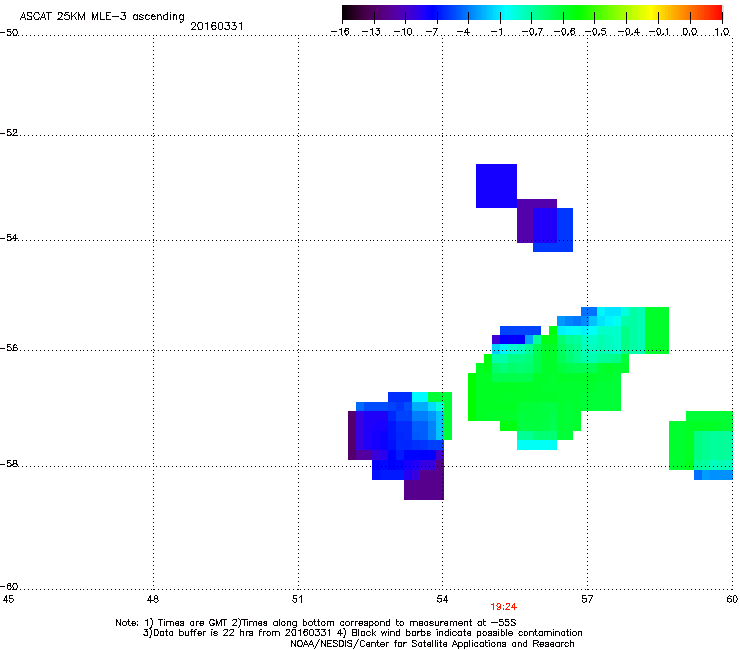The width and height of the screenshot is (740, 650).
Task: Select color scale label -16
Action: tap(340, 32)
